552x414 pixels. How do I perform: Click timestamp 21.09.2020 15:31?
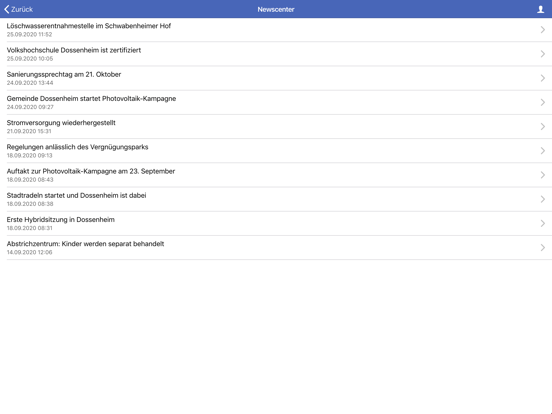(29, 131)
